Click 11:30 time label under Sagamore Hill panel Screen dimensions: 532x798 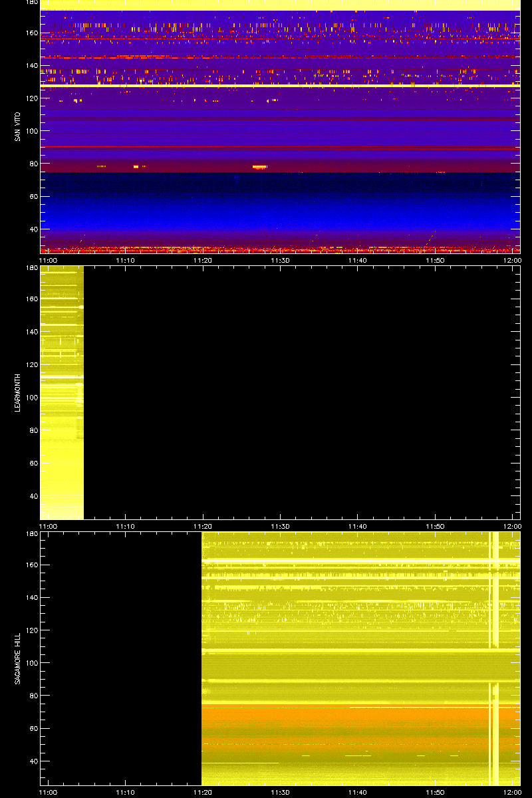(x=281, y=792)
